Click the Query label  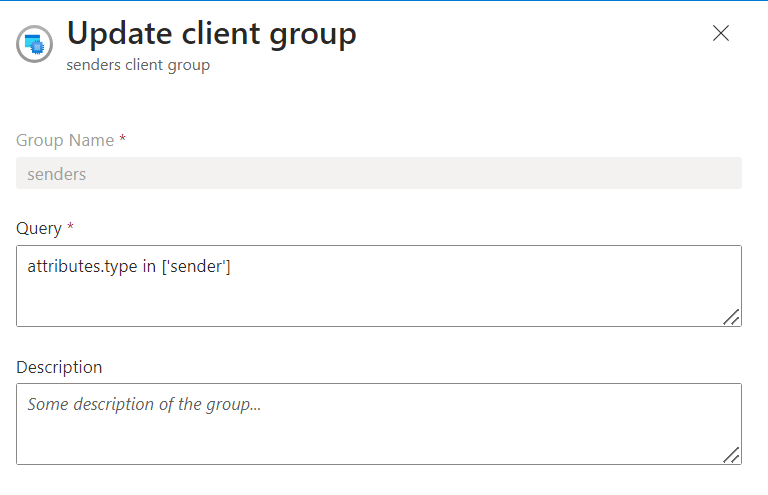pos(38,228)
